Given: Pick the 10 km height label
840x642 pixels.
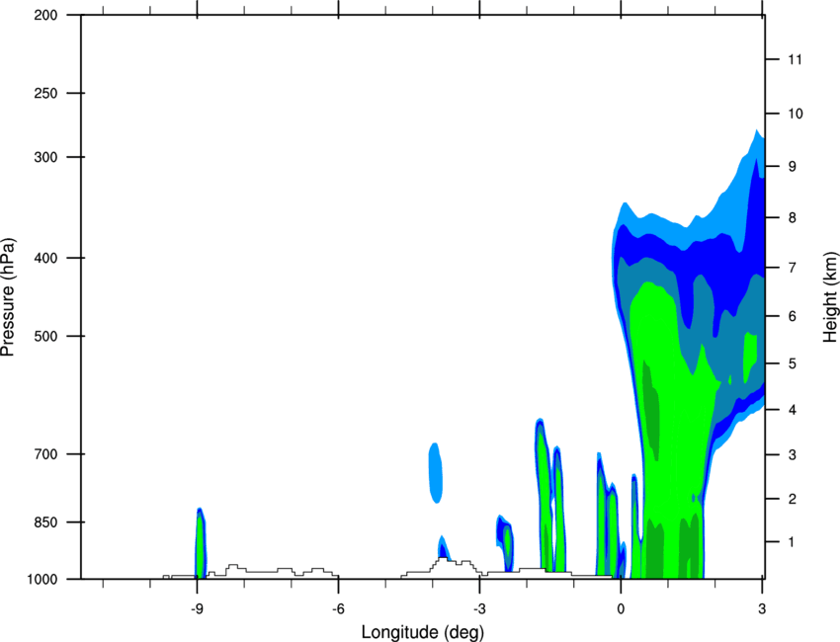Looking at the screenshot, I should click(x=795, y=114).
